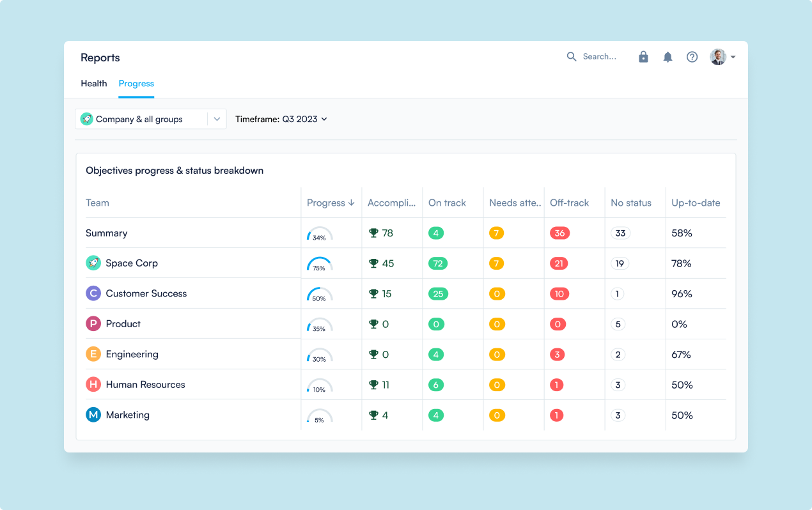Screen dimensions: 812x510
Task: Click the Up-to-date column header
Action: (696, 203)
